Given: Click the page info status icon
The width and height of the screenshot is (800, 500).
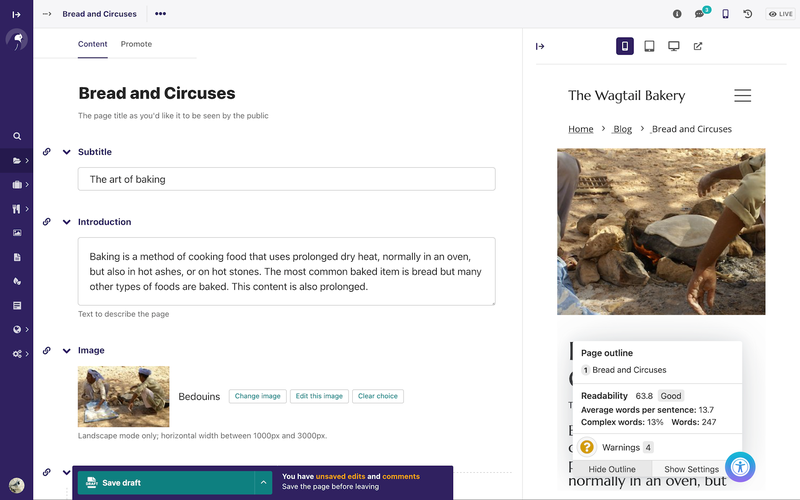Looking at the screenshot, I should coord(677,14).
